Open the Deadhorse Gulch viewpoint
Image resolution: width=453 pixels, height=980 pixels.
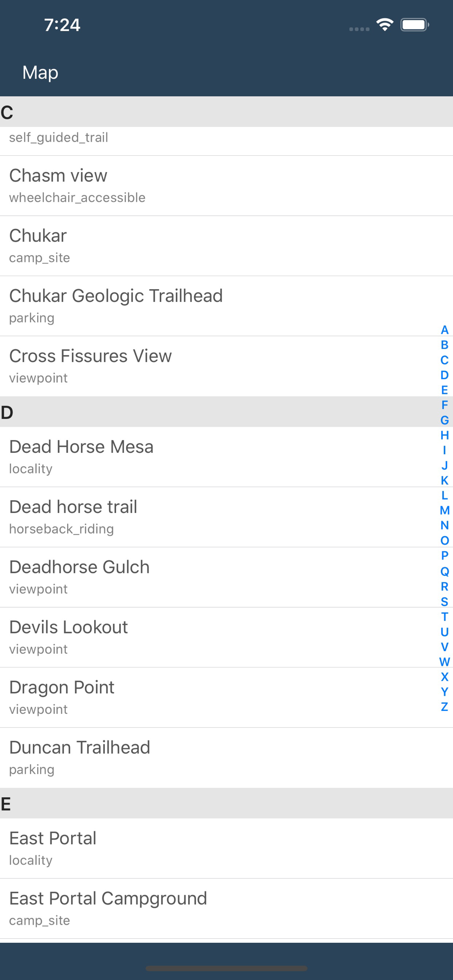click(226, 577)
